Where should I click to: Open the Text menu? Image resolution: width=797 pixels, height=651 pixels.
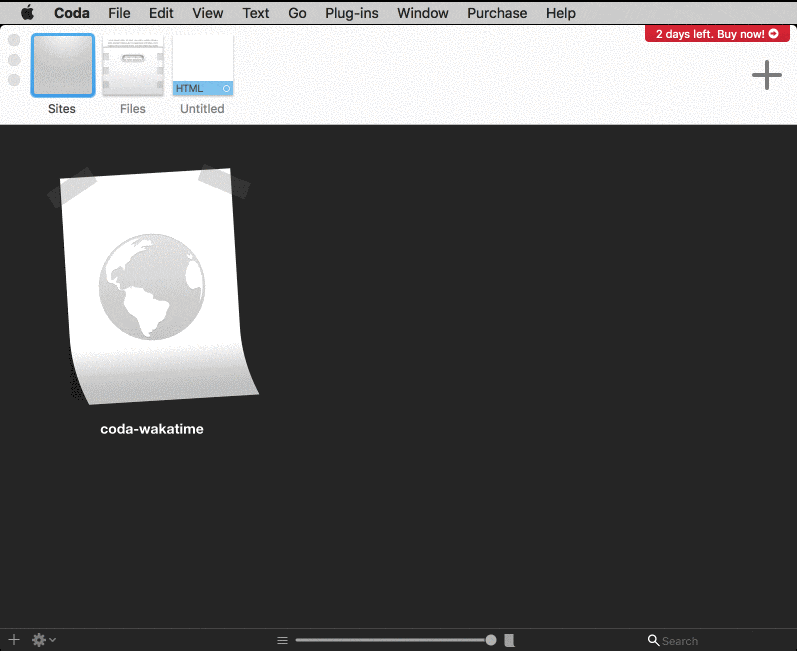(x=256, y=13)
